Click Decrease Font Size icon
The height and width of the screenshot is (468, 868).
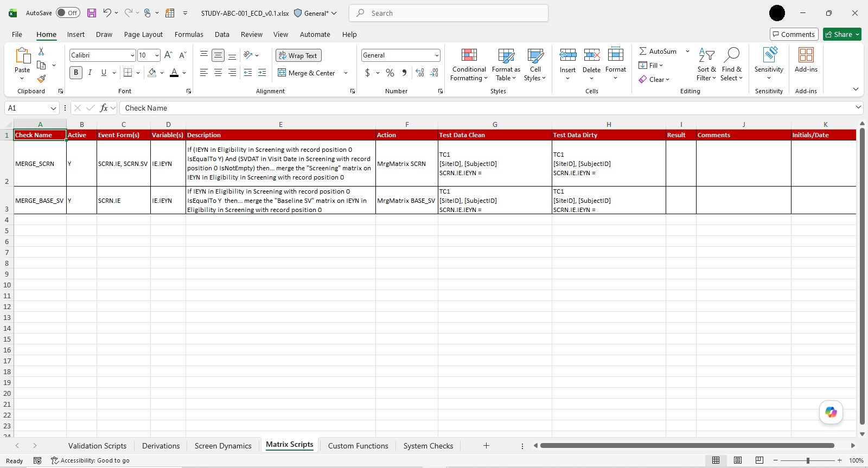(x=182, y=55)
